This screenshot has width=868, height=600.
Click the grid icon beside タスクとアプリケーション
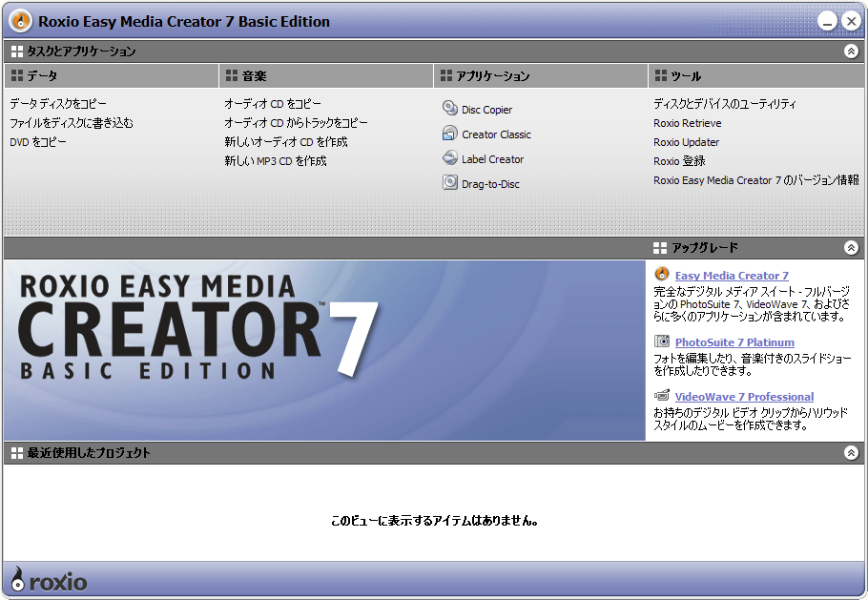click(x=17, y=52)
